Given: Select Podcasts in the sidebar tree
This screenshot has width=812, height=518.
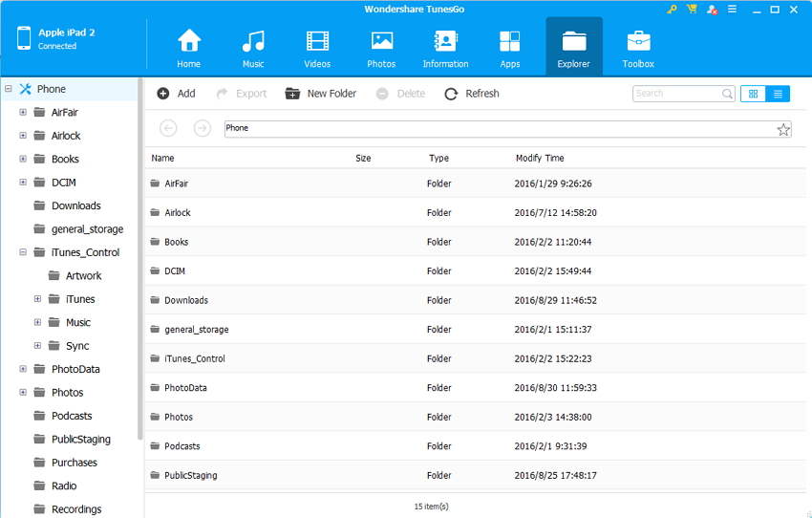Looking at the screenshot, I should 72,416.
